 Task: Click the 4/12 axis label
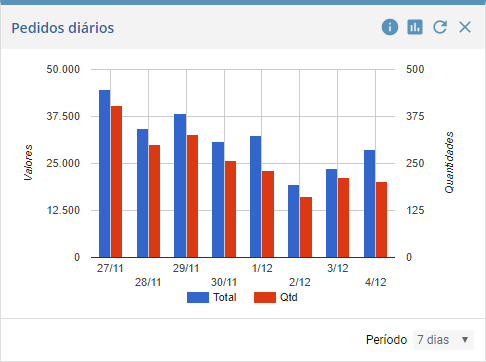pos(376,282)
